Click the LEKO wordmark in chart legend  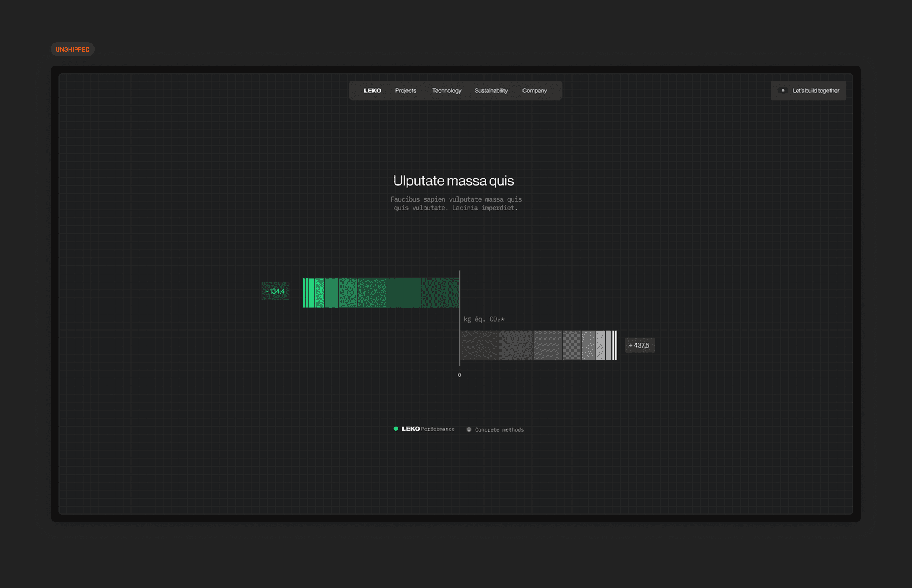(x=411, y=429)
